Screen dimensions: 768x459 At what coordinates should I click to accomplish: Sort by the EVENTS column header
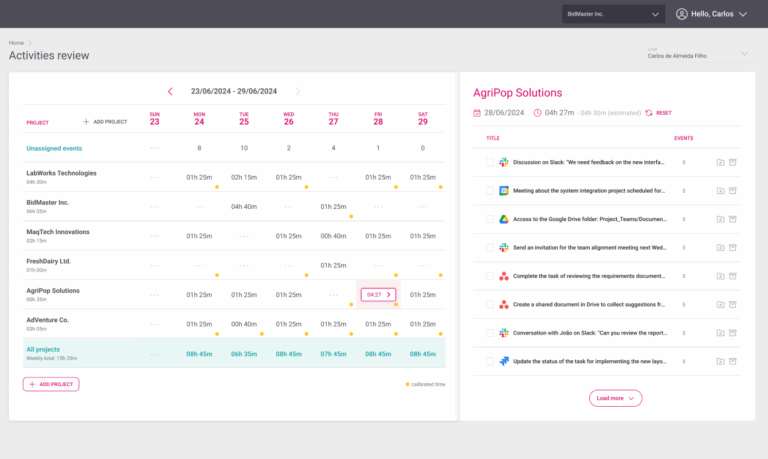[683, 139]
